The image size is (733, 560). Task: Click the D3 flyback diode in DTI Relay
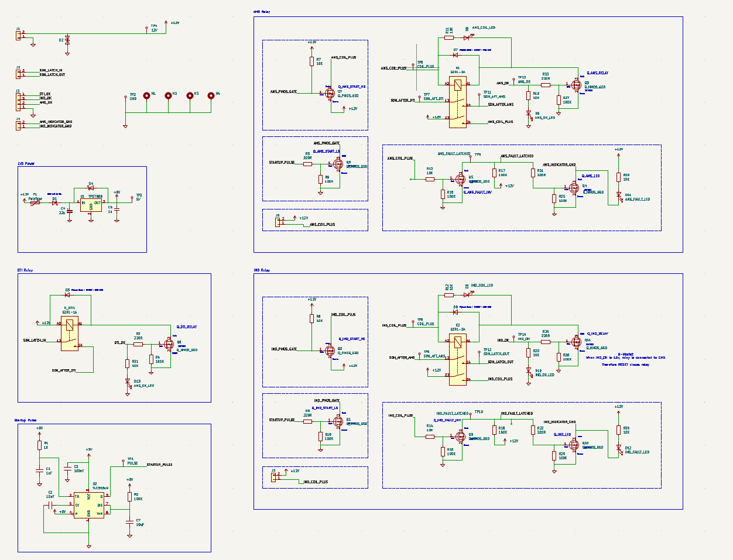[67, 294]
